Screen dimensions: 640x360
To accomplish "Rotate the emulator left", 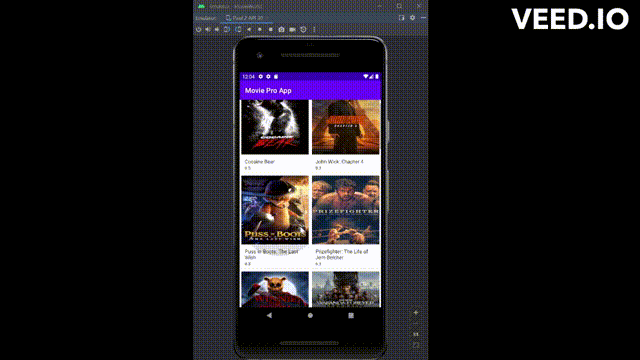I will click(227, 29).
